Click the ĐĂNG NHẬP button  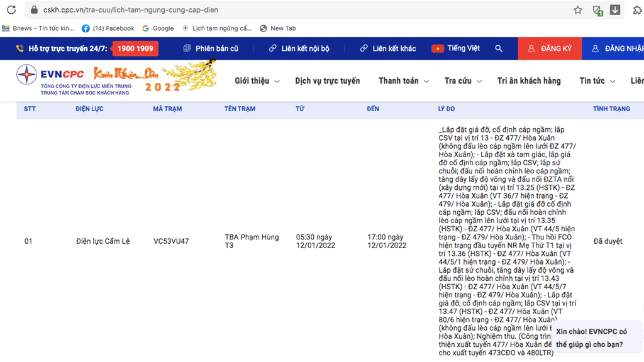coord(613,48)
